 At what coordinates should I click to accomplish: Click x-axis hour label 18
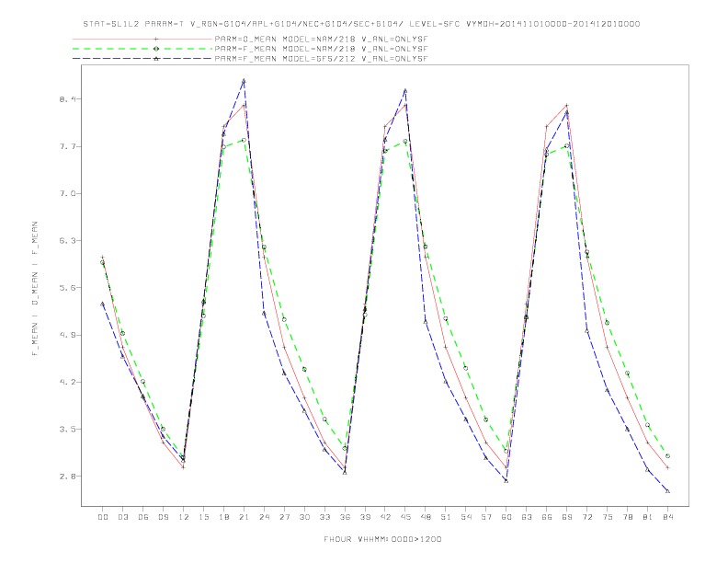click(223, 517)
